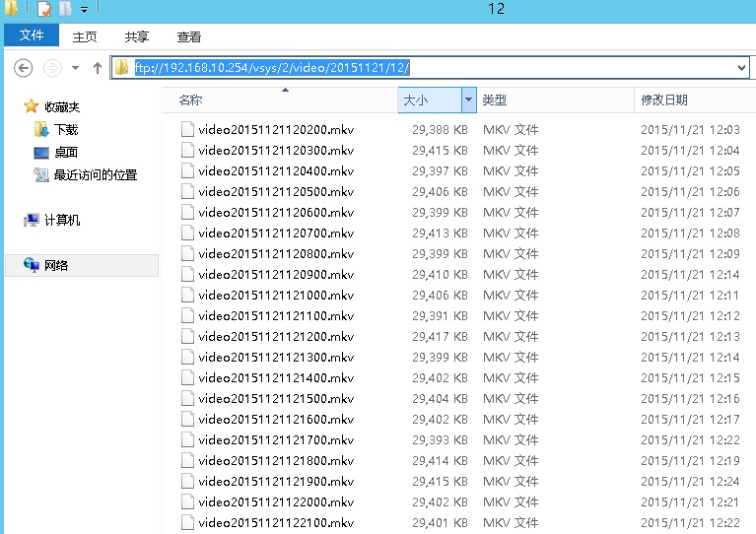756x534 pixels.
Task: Click the 网络 globe icon
Action: tap(32, 265)
